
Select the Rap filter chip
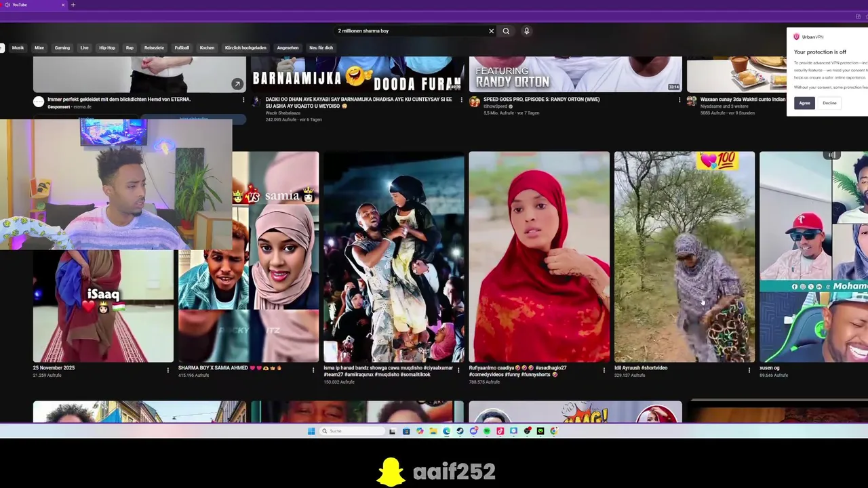130,48
